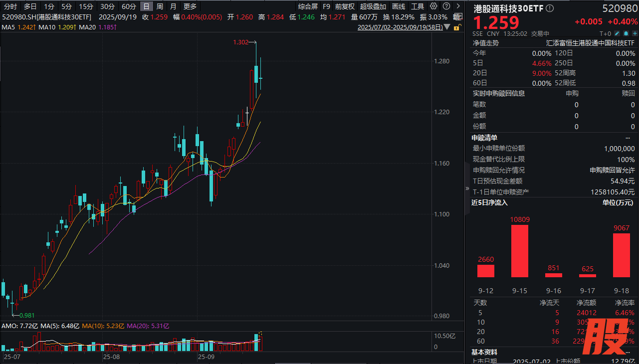The height and width of the screenshot is (364, 639).
Task: Toggle 前复权 price adjustment mode
Action: coord(345,6)
